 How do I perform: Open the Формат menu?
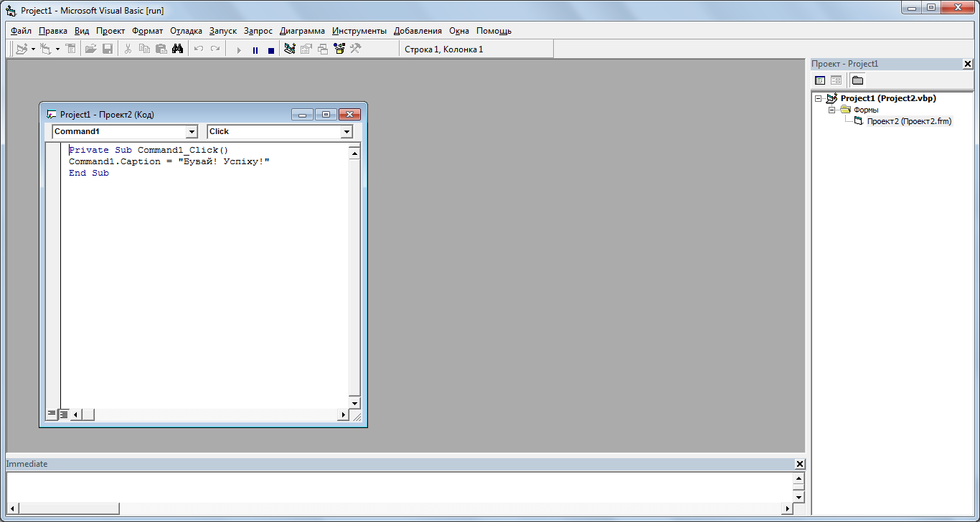click(x=148, y=31)
